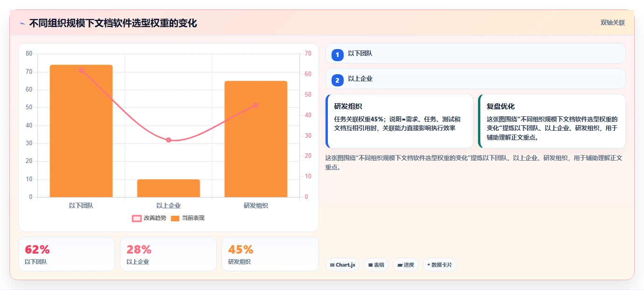This screenshot has height=290, width=644.
Task: Toggle the 当前表现 orange legend swatch
Action: pos(175,218)
